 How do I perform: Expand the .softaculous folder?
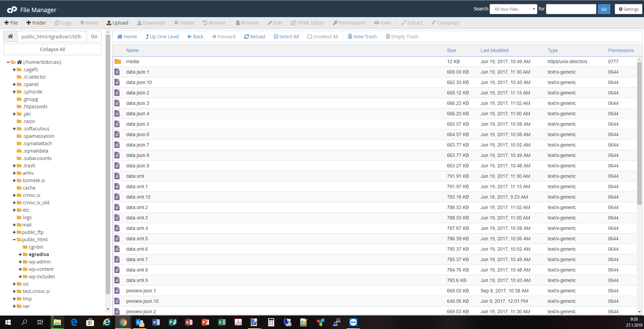coord(14,129)
